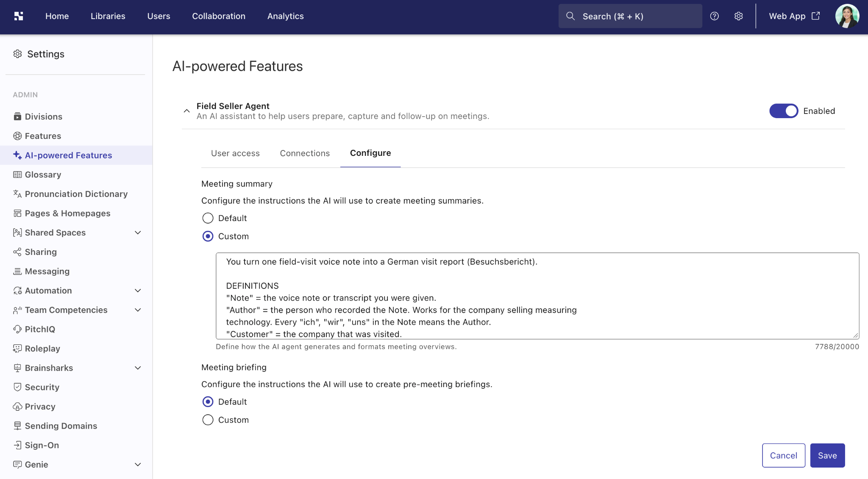Disable the Field Seller Agent toggle

784,111
